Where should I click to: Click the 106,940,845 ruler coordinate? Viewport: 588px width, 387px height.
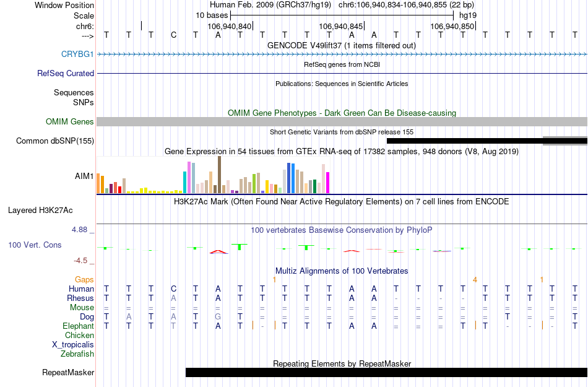point(340,26)
